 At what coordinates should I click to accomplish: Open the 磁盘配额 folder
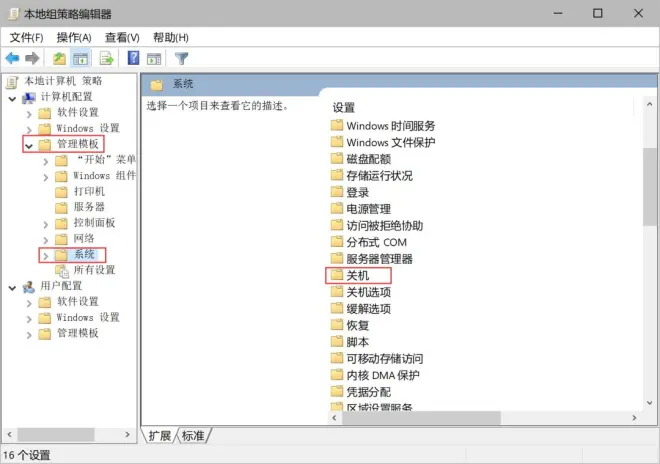(361, 159)
